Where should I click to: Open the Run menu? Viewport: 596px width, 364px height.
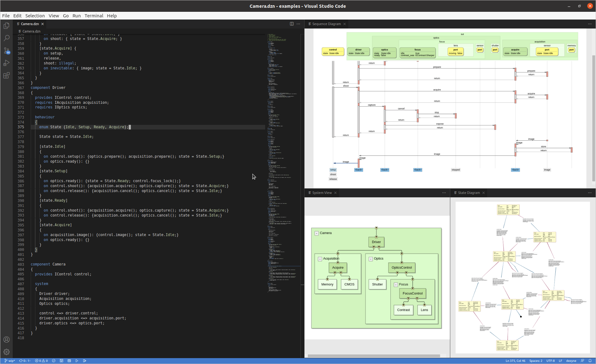coord(77,16)
